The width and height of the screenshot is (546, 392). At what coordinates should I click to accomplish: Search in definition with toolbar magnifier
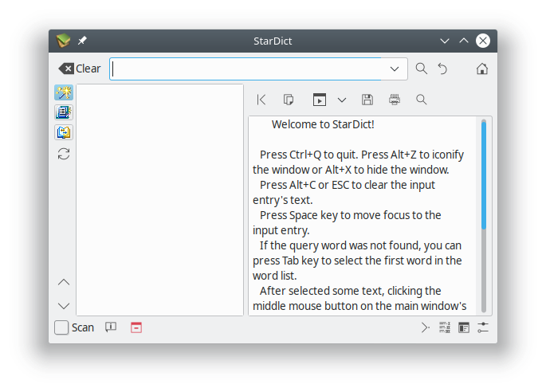422,100
